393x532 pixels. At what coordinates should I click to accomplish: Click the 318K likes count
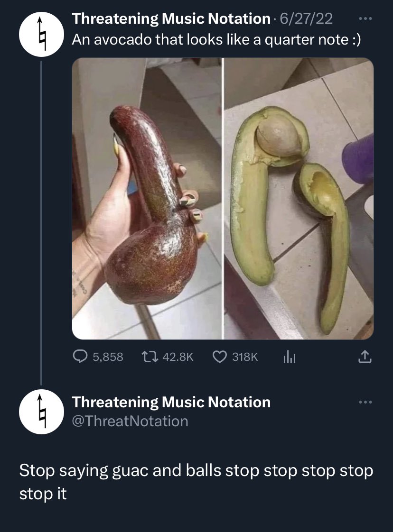coord(245,357)
